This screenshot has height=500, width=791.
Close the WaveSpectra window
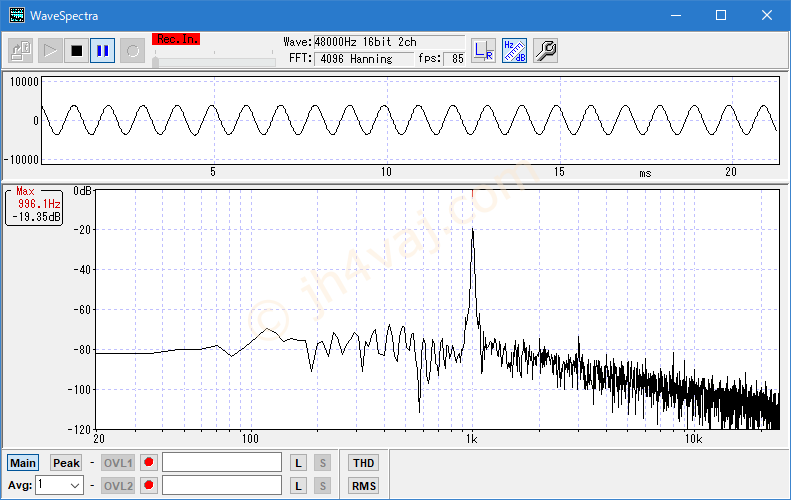(767, 15)
